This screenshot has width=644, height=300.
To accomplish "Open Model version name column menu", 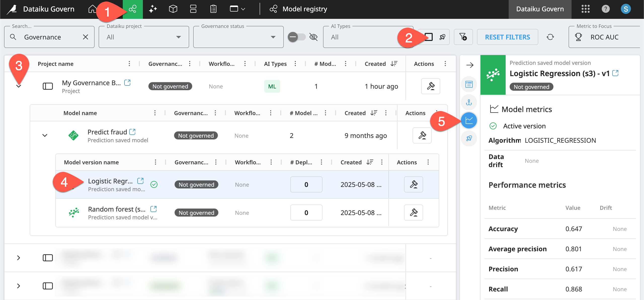I will (x=155, y=162).
